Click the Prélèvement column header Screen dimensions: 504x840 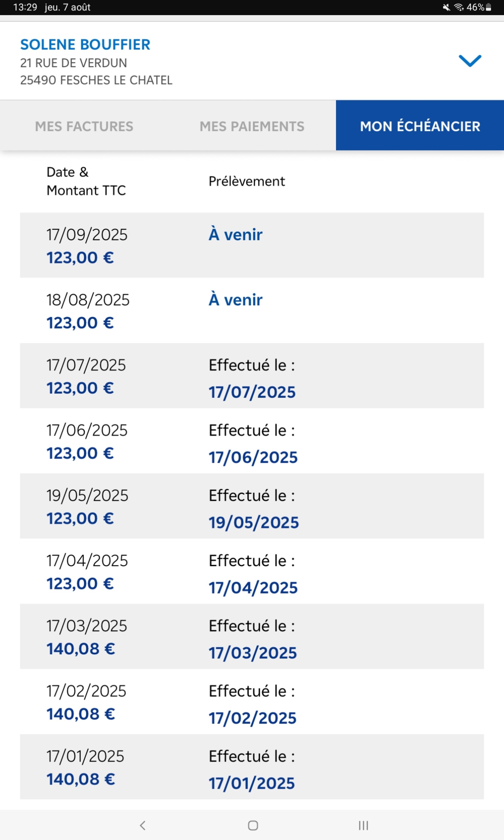click(x=246, y=181)
